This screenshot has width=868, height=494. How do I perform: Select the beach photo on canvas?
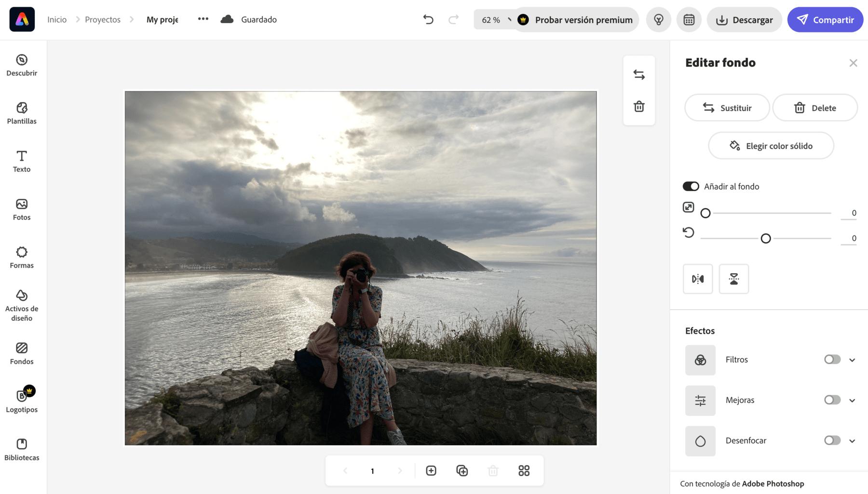361,268
